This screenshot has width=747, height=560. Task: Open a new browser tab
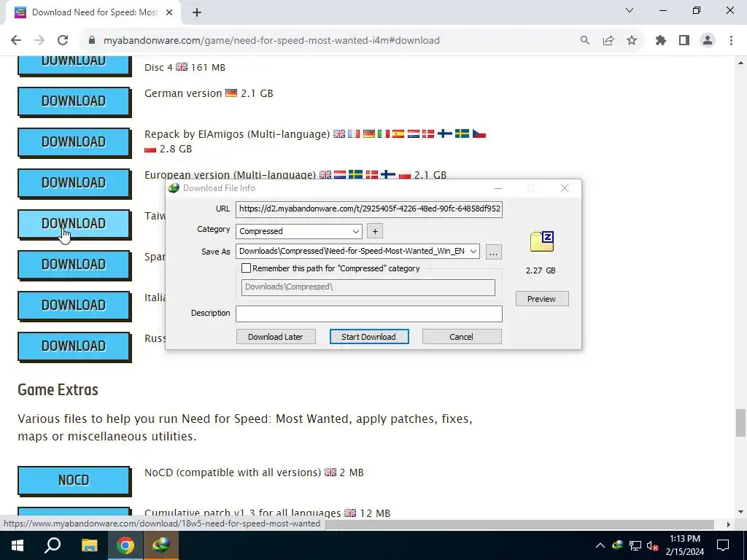click(197, 13)
